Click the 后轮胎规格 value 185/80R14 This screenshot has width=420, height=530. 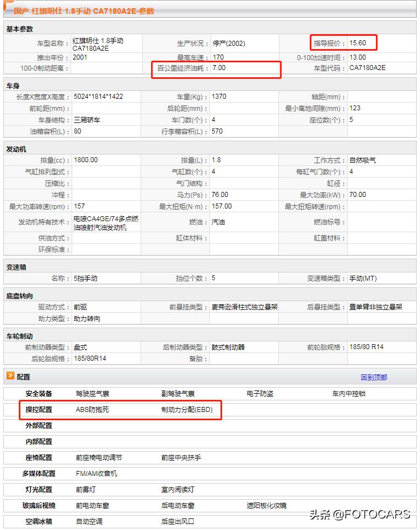click(90, 358)
